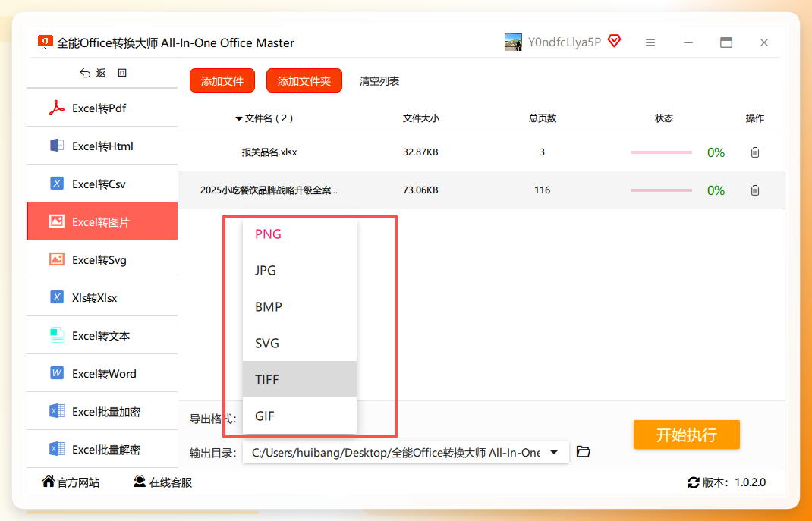
Task: Click the progress bar of 2025小吃餐饮 file
Action: tap(661, 190)
